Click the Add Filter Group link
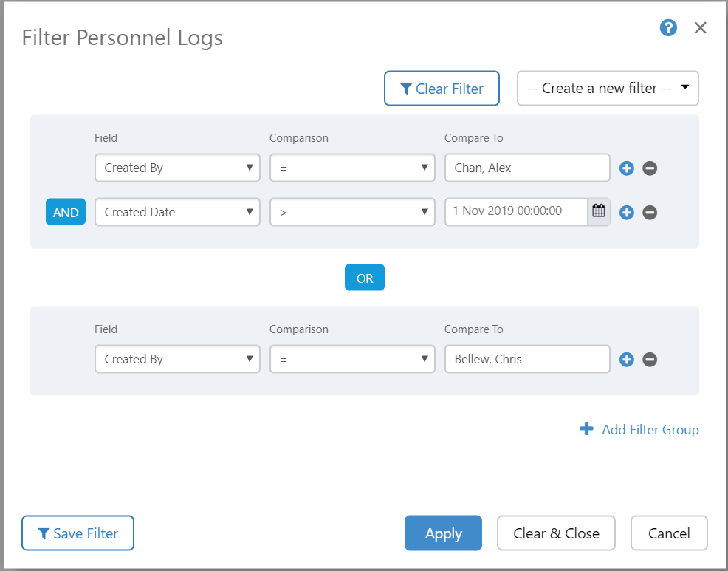The image size is (728, 571). [x=639, y=430]
